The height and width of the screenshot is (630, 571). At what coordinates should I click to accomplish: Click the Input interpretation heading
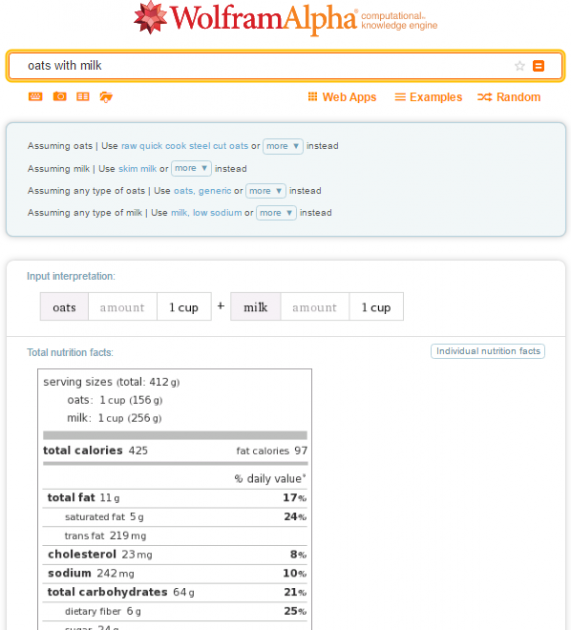[71, 276]
